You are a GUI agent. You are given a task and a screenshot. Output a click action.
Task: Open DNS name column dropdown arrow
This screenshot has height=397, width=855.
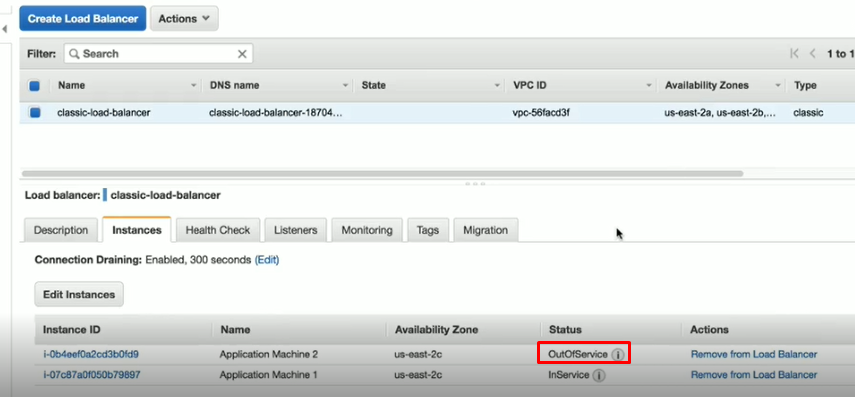click(345, 86)
